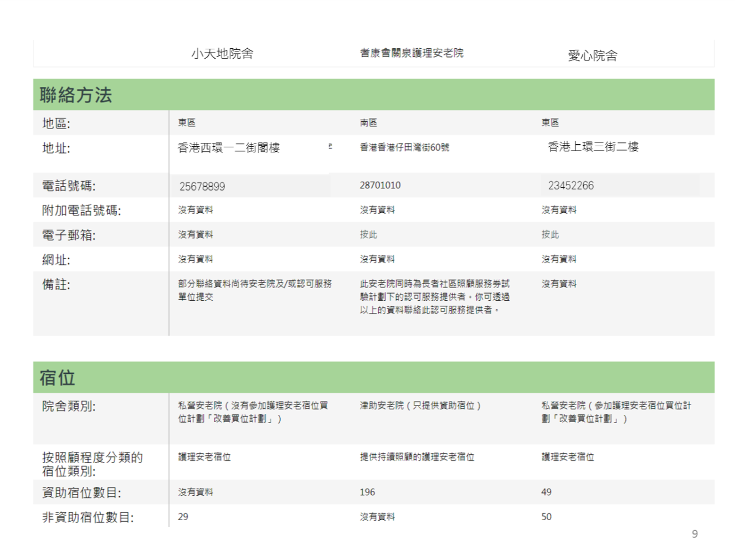Click phone number 28701010
The width and height of the screenshot is (735, 560).
pos(380,185)
